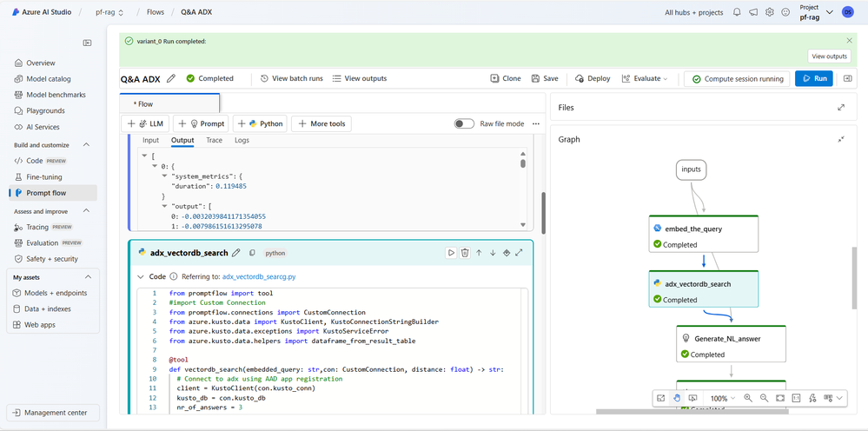
Task: Select the pointer selection mode in graph toolbar
Action: pyautogui.click(x=692, y=398)
